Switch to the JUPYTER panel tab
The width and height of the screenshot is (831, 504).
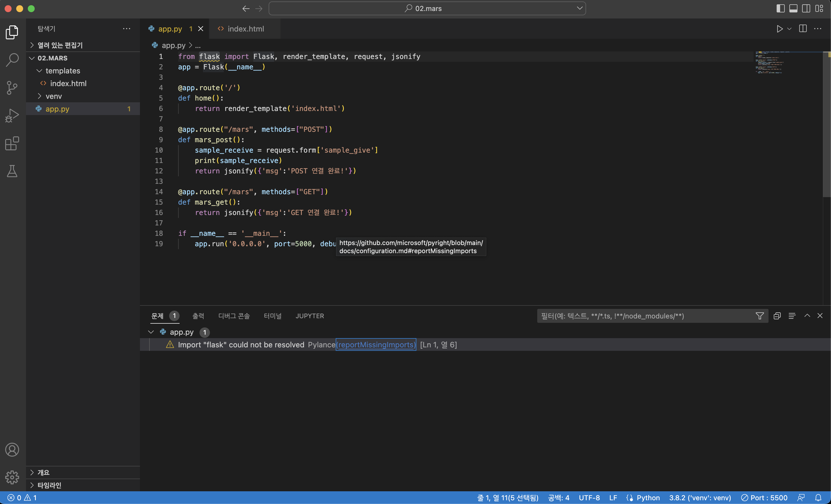click(310, 316)
